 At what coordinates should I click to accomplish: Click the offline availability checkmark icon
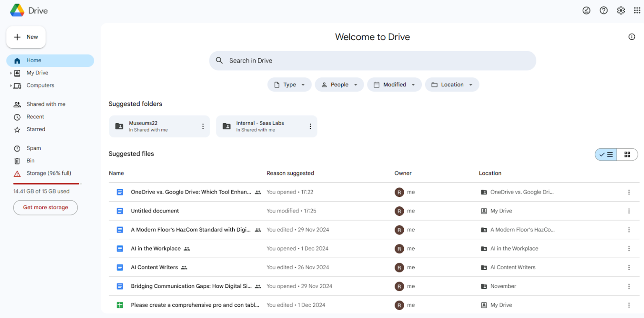(587, 10)
